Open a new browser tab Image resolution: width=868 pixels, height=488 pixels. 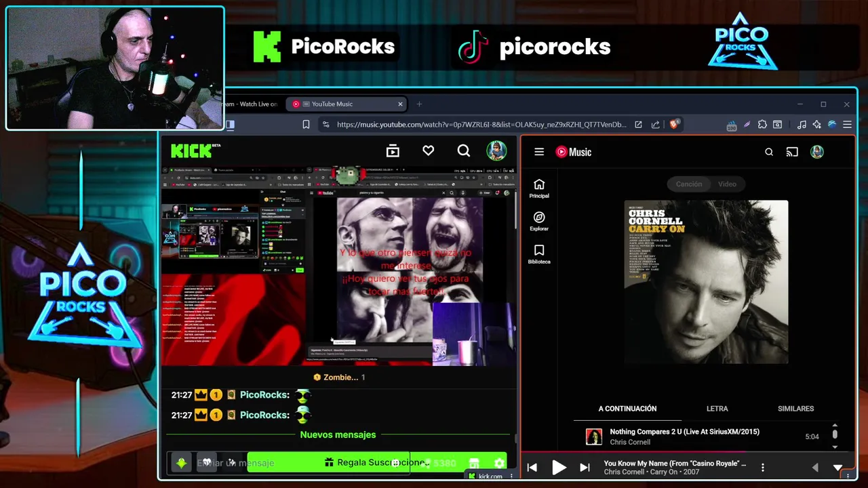[x=419, y=104]
